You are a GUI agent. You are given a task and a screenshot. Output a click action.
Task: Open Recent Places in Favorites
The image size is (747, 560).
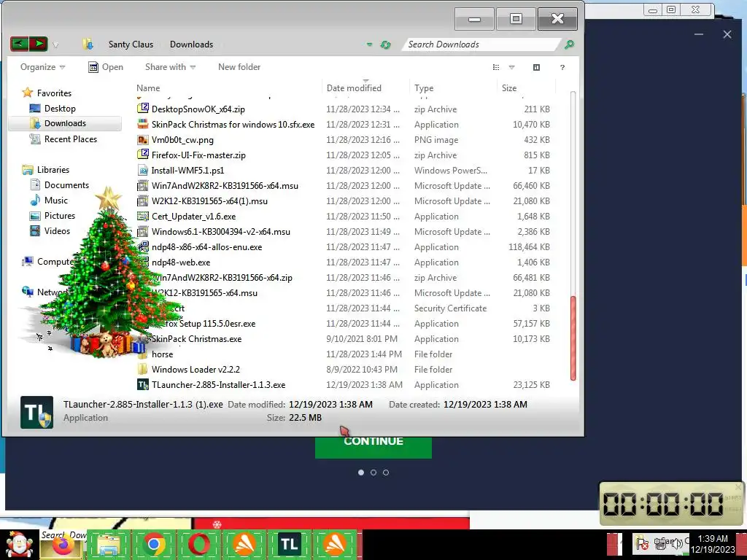pos(71,139)
